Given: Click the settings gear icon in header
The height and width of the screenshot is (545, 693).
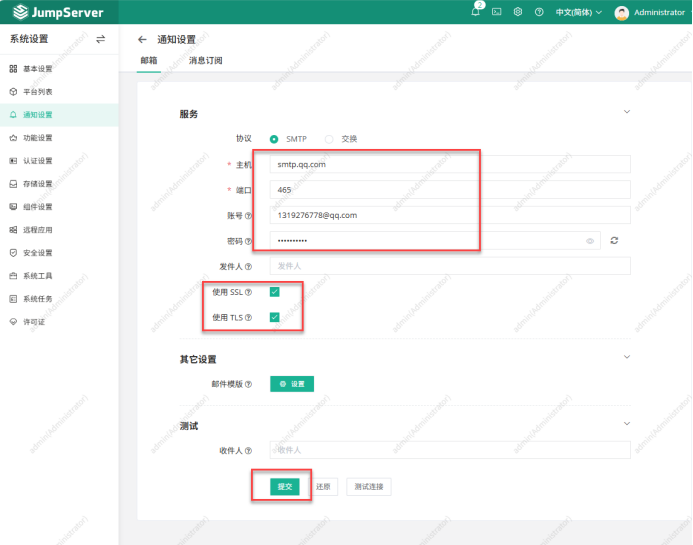Looking at the screenshot, I should [518, 12].
